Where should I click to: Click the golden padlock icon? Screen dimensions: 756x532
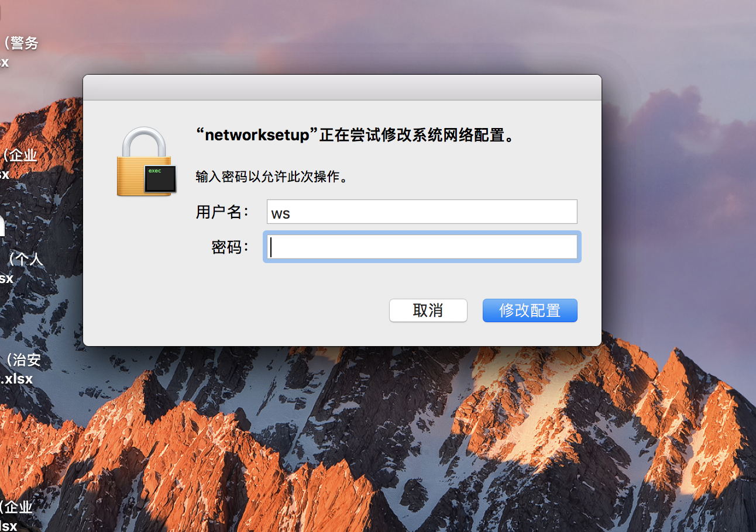[x=143, y=161]
